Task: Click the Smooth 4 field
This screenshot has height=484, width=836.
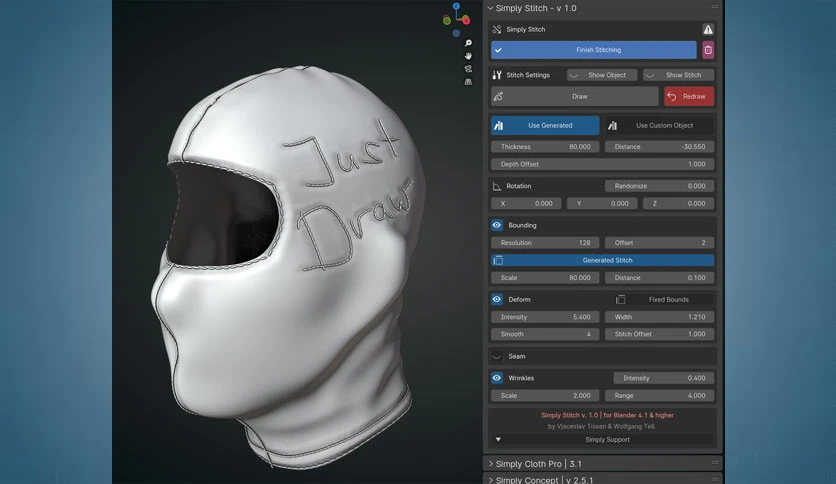Action: [x=545, y=334]
